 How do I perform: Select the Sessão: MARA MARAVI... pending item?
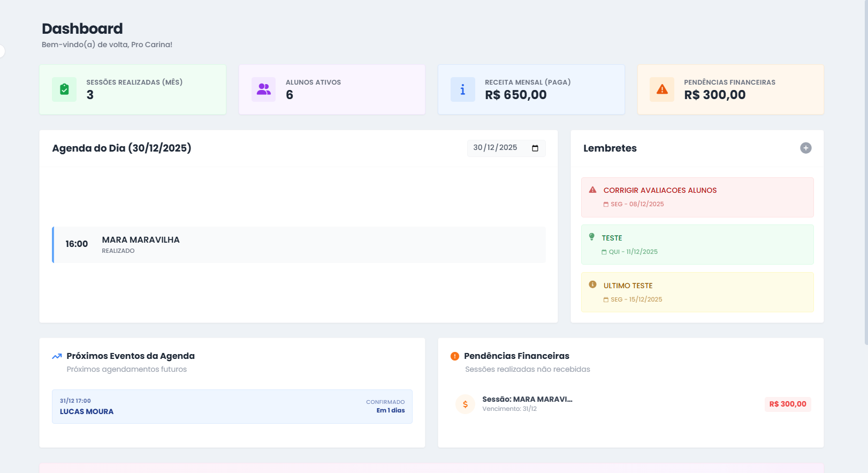[x=631, y=404]
